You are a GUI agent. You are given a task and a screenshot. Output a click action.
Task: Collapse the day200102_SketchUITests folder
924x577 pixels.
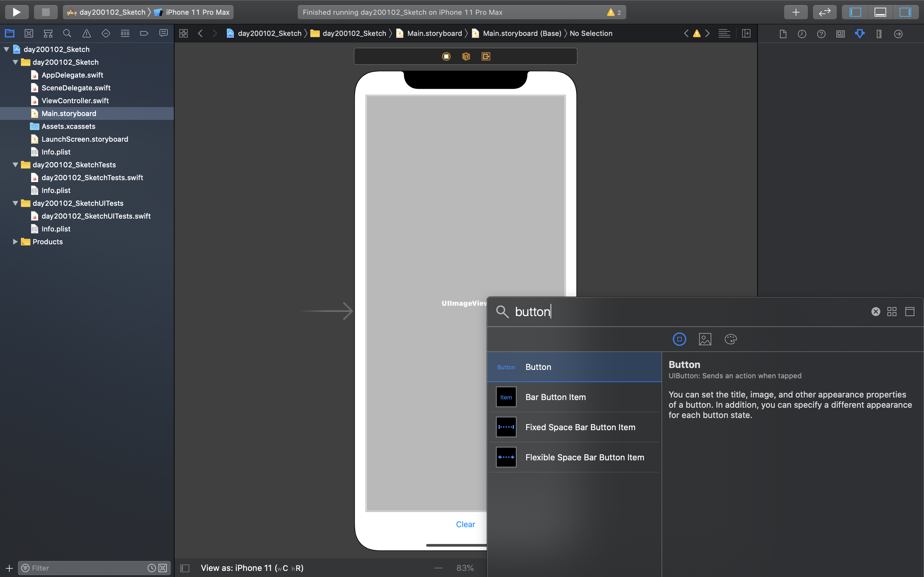[15, 203]
